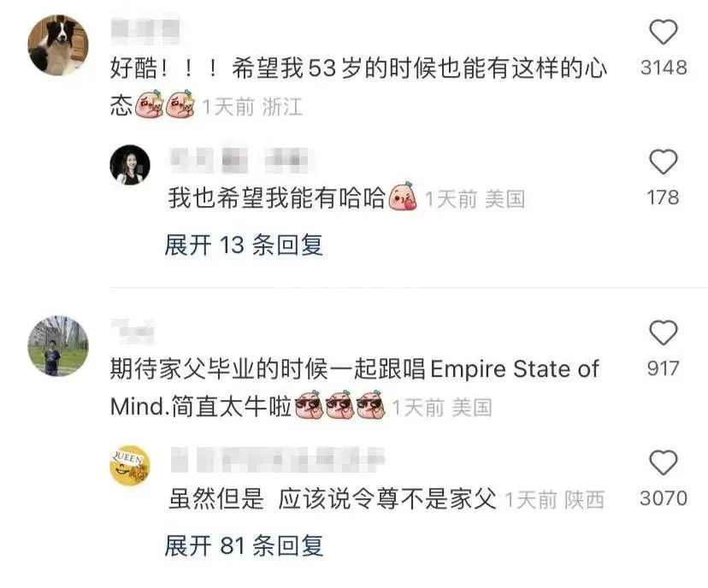
Task: Select the reply text 虽然但是 应该说令尊
Action: pyautogui.click(x=333, y=498)
